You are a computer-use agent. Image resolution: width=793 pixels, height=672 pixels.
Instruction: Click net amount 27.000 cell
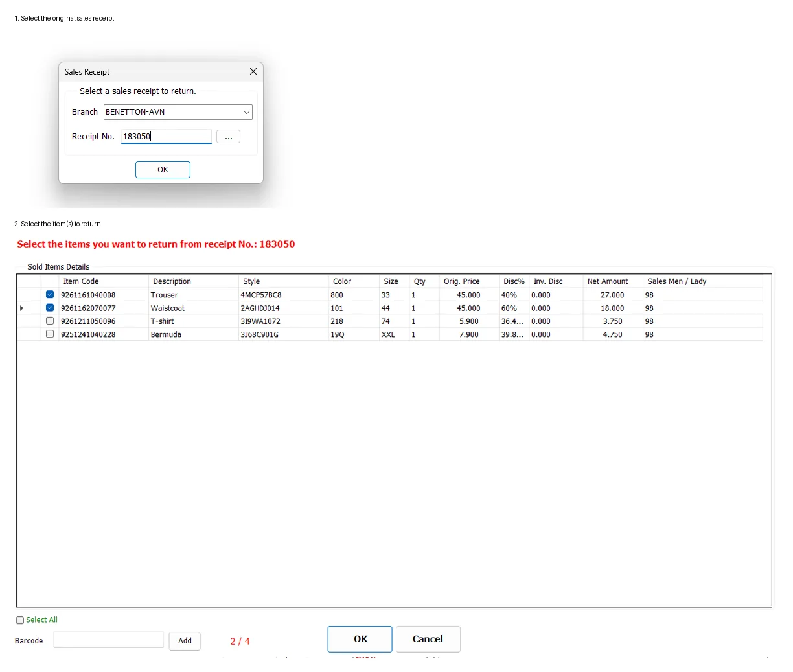tap(613, 295)
